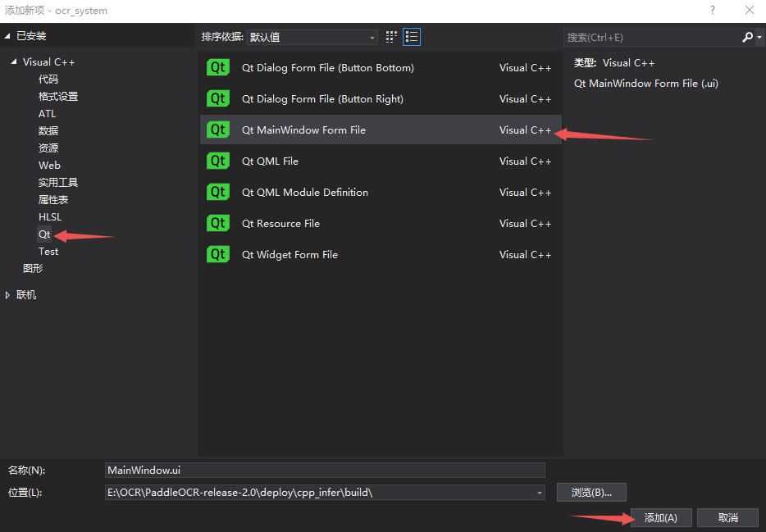Focus the 搜索(Ctrl+E) search box

(652, 37)
